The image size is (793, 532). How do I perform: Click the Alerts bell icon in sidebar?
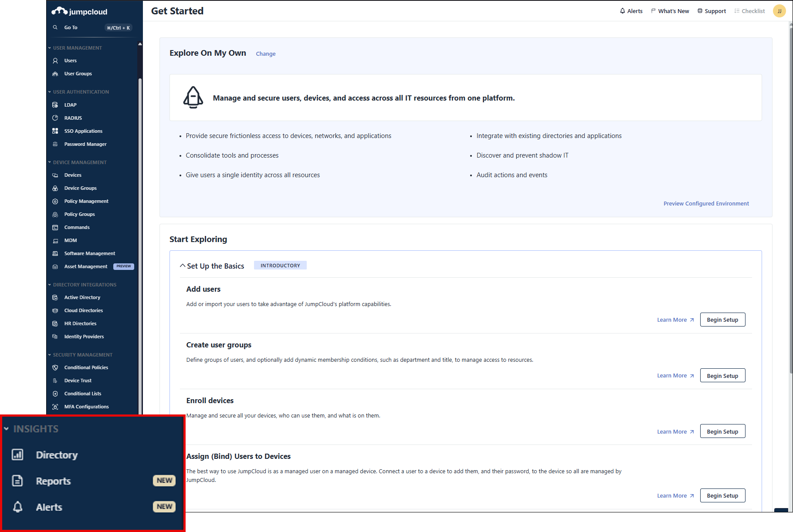tap(17, 507)
